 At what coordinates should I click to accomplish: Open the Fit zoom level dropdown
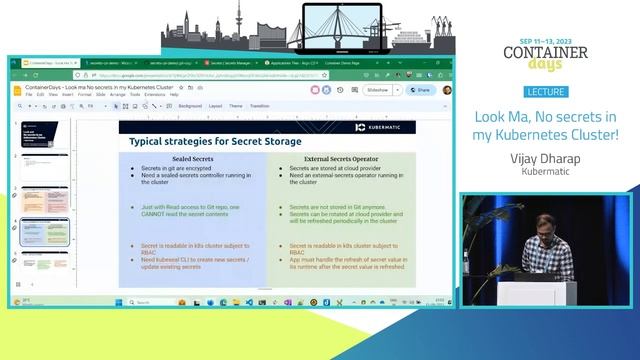point(97,106)
